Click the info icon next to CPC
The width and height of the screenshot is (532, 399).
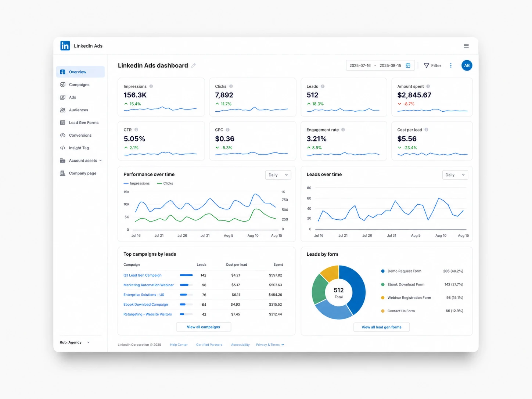click(228, 130)
